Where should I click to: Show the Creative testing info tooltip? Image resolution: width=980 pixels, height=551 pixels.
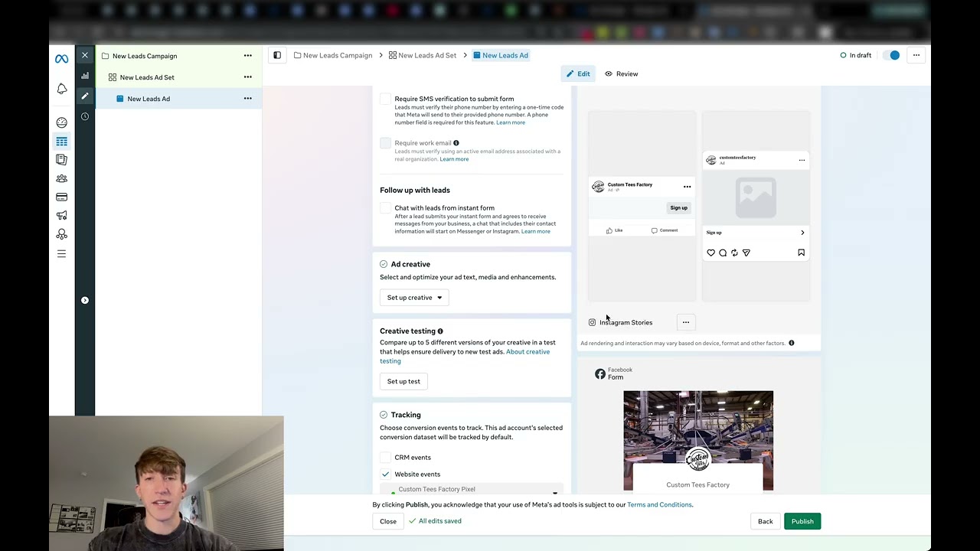point(440,331)
